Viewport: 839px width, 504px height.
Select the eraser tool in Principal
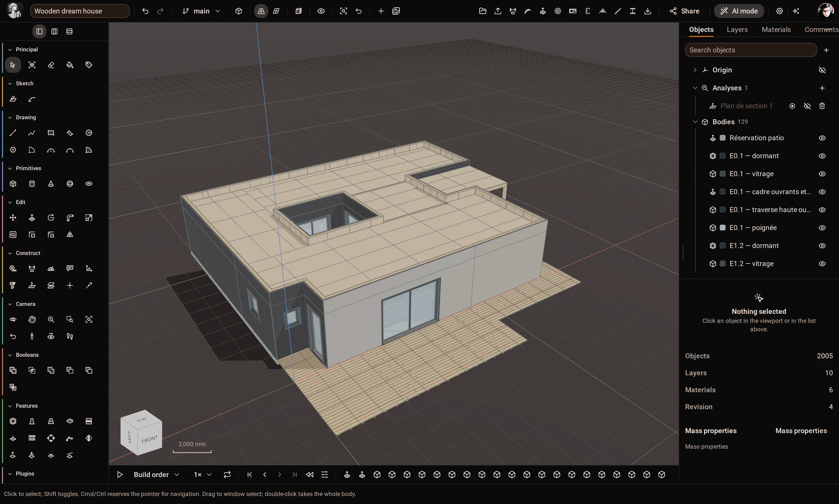51,65
